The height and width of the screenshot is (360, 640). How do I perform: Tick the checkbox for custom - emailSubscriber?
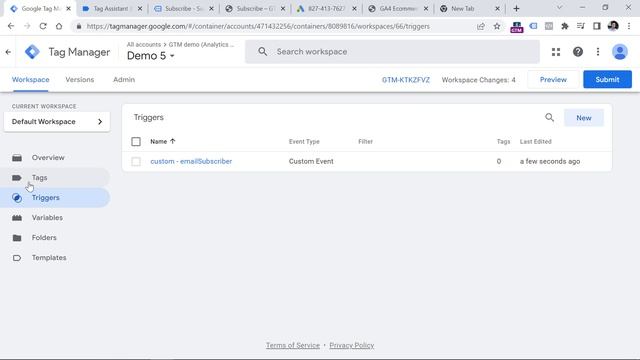[136, 161]
